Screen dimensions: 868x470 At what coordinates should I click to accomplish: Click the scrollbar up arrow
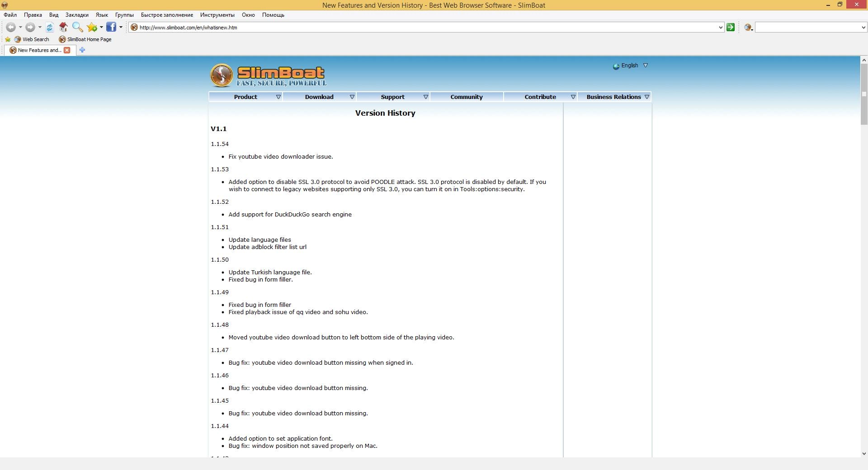coord(864,60)
